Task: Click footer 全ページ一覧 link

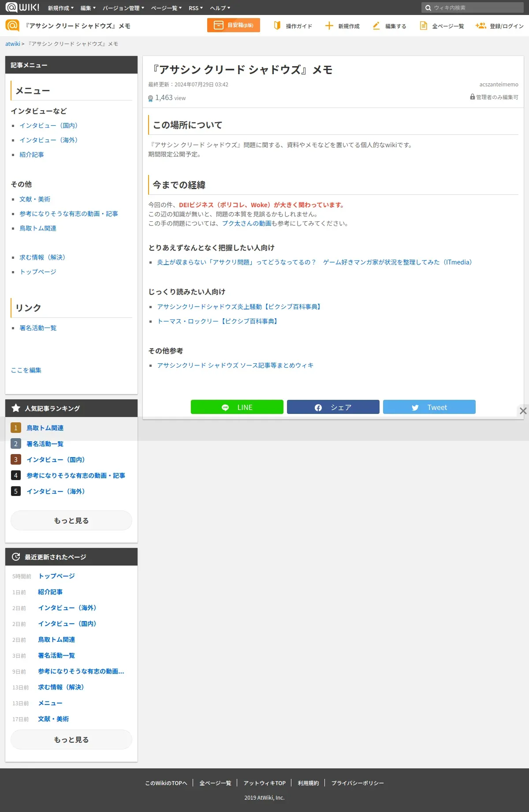Action: click(x=215, y=783)
